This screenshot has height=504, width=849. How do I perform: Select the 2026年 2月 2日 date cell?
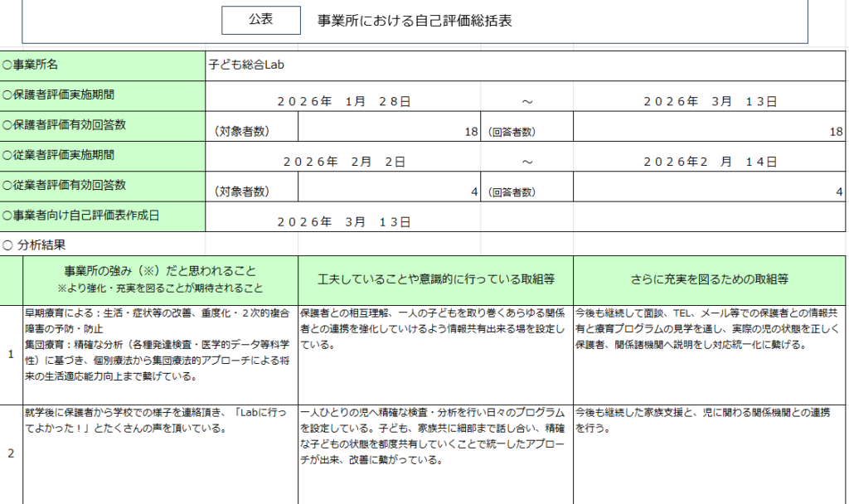coord(343,162)
